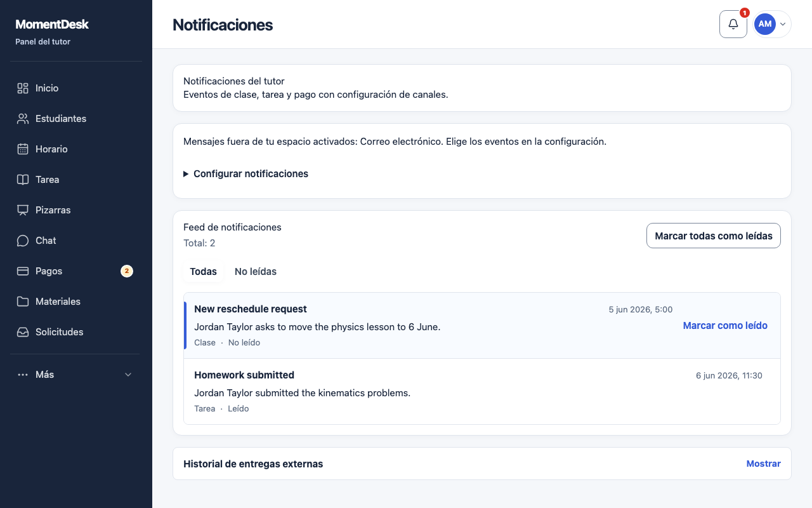
Task: Click the Tarea book icon
Action: [x=23, y=180]
